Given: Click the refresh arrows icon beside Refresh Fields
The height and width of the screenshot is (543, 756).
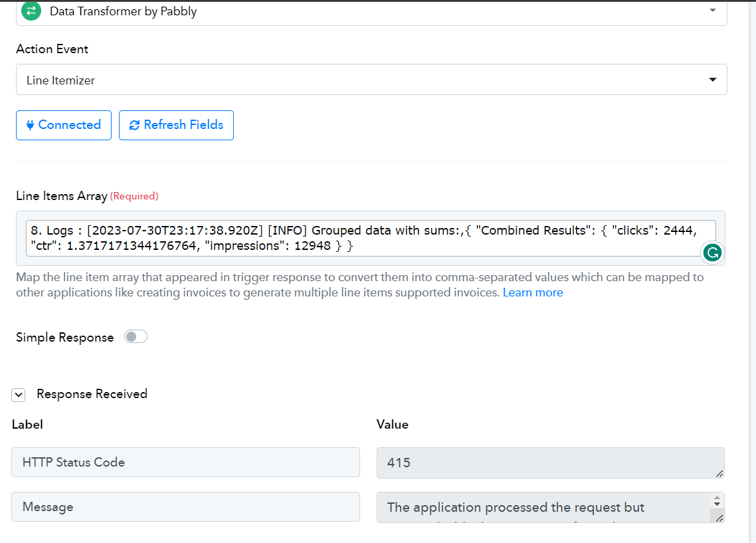Looking at the screenshot, I should pos(134,125).
